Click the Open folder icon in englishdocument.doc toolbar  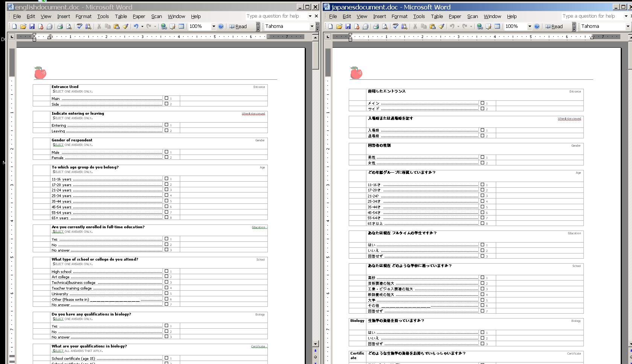coord(23,26)
